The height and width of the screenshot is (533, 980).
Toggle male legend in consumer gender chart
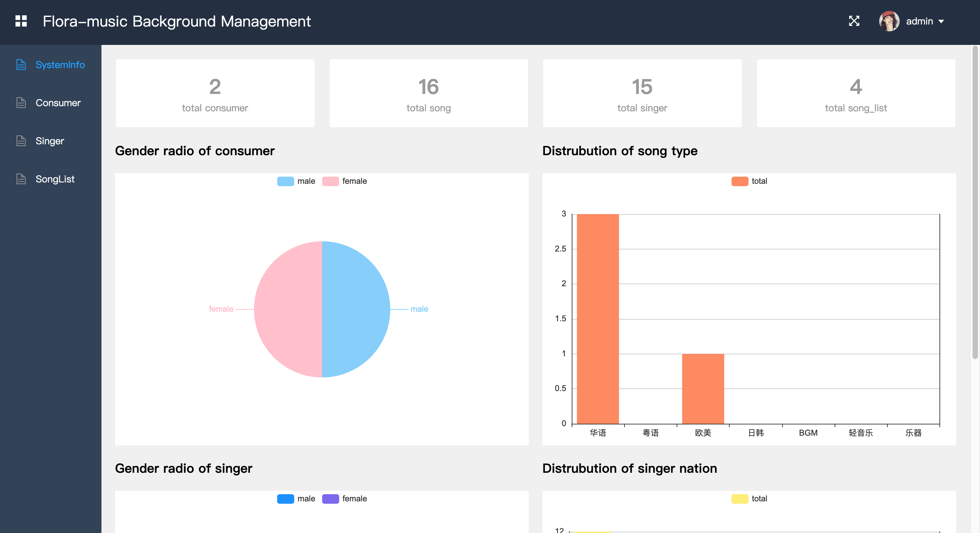click(x=285, y=181)
